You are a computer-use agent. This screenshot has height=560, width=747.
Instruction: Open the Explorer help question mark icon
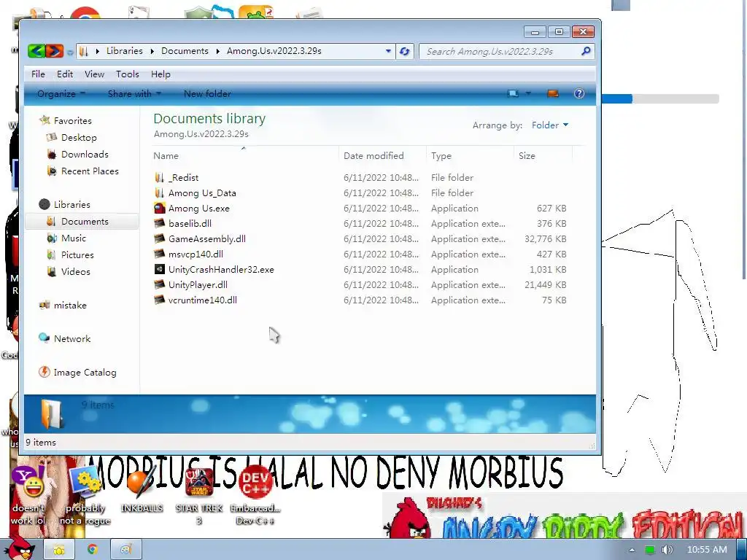[578, 93]
